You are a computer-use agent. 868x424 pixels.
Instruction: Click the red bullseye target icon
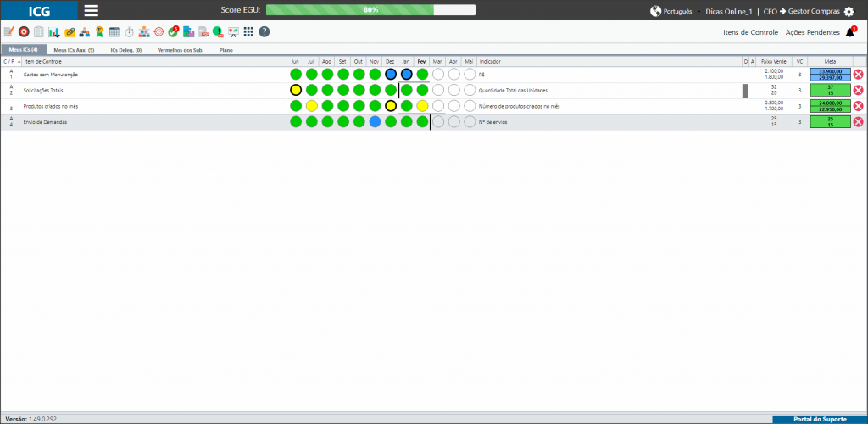point(24,32)
